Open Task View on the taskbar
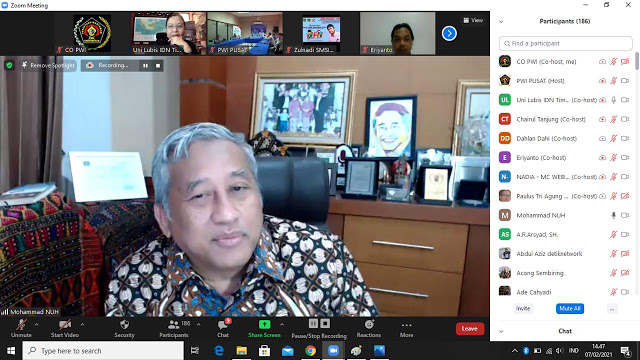Image resolution: width=640 pixels, height=360 pixels. coord(195,351)
